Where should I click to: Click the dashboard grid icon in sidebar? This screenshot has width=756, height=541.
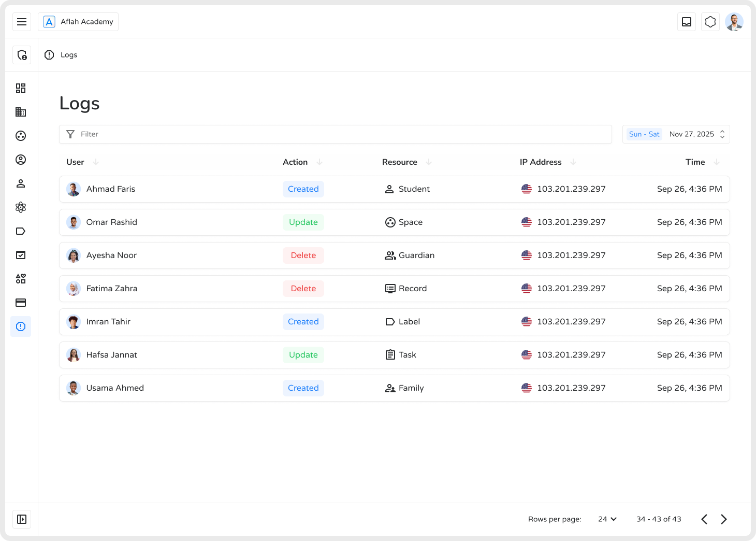pos(21,88)
